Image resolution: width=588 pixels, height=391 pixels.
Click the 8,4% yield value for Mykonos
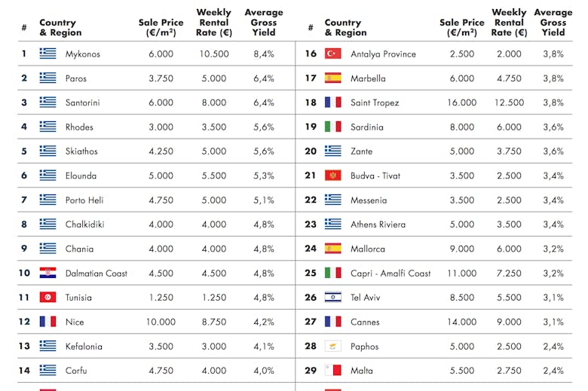264,53
